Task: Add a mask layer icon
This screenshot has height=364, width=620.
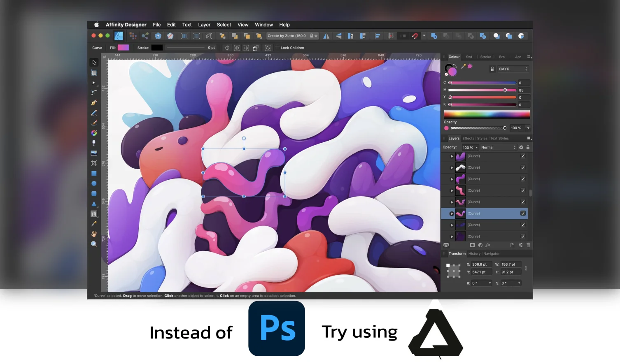Action: (472, 245)
